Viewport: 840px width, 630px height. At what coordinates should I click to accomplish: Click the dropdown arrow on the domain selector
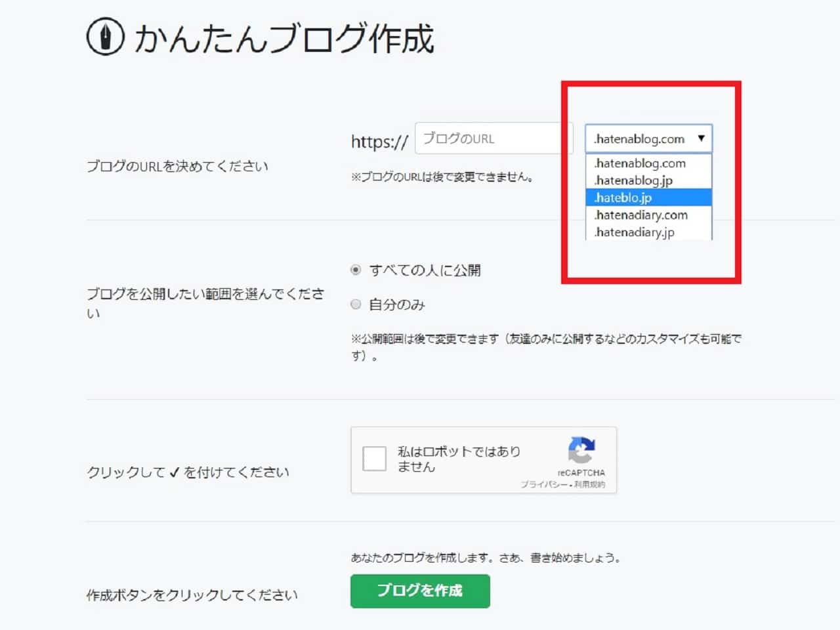(x=701, y=138)
